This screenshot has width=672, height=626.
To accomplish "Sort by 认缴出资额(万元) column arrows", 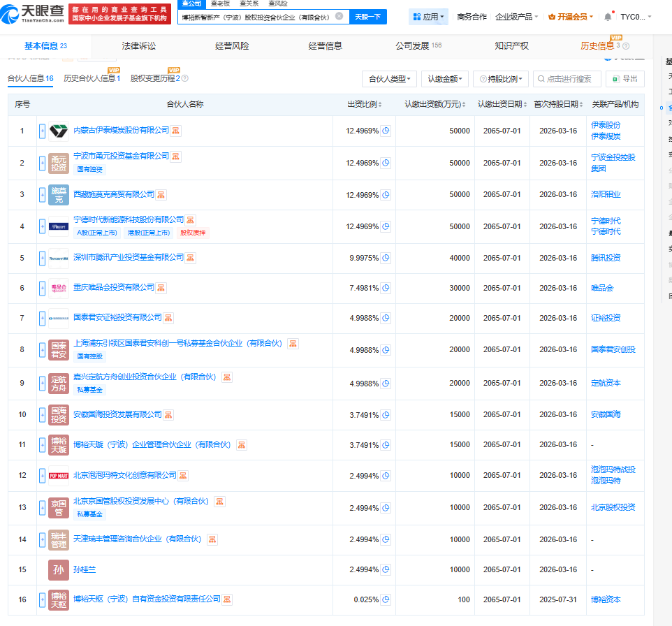I will (463, 105).
